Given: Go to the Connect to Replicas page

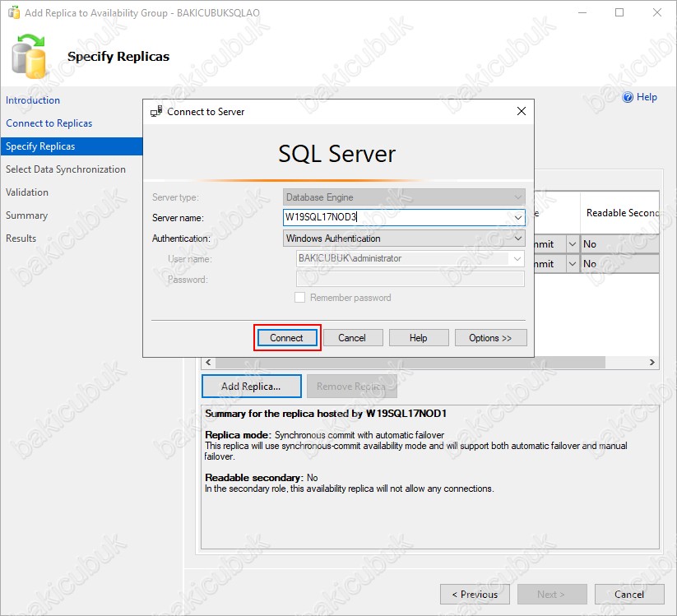Looking at the screenshot, I should [49, 123].
